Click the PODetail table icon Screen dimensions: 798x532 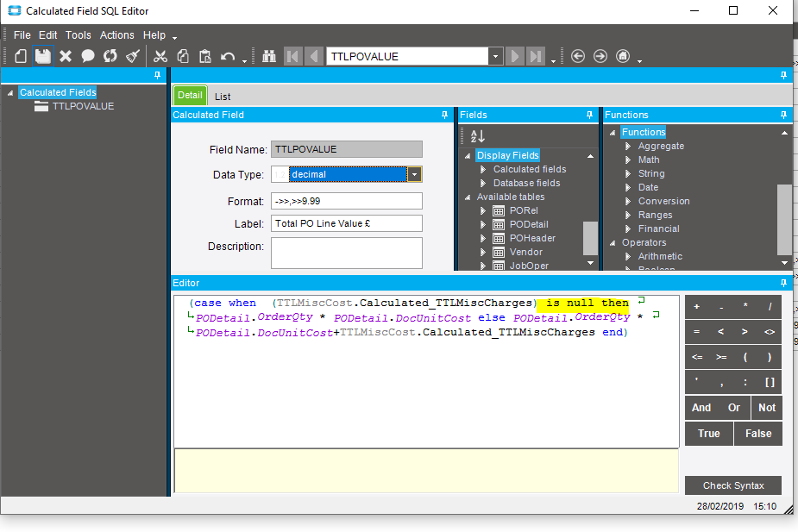pos(499,225)
